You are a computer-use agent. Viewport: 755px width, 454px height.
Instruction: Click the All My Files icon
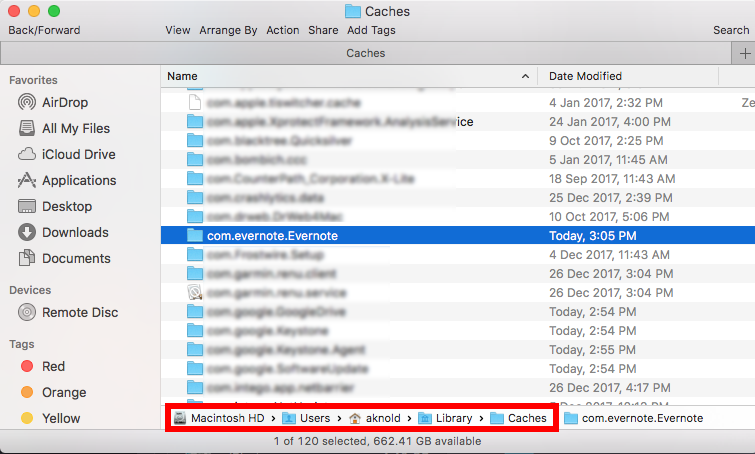27,128
